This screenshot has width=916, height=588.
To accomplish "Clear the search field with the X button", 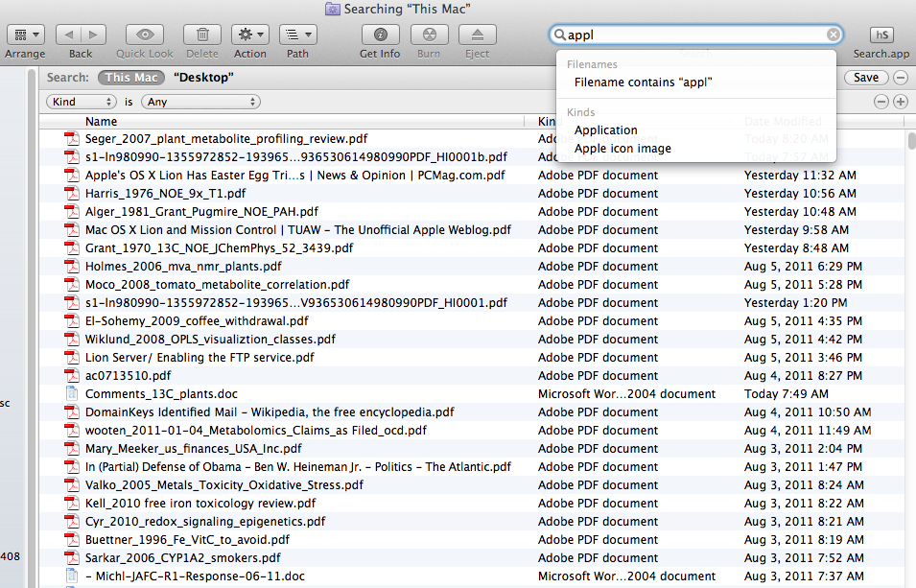I will tap(834, 35).
